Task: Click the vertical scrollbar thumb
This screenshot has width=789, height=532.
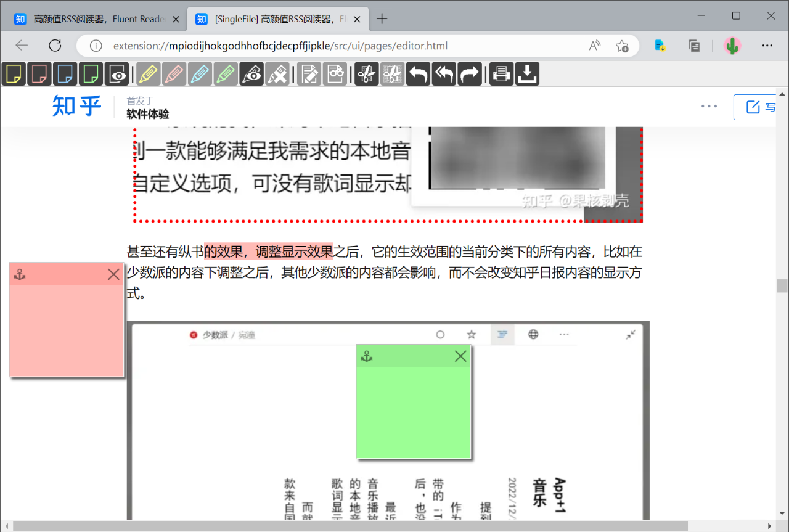Action: pos(782,285)
